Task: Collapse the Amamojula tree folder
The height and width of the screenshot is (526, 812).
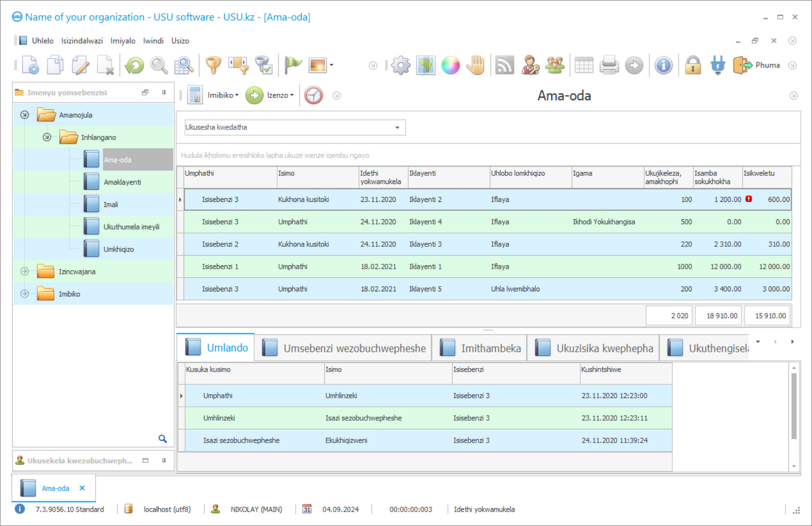Action: (x=25, y=115)
